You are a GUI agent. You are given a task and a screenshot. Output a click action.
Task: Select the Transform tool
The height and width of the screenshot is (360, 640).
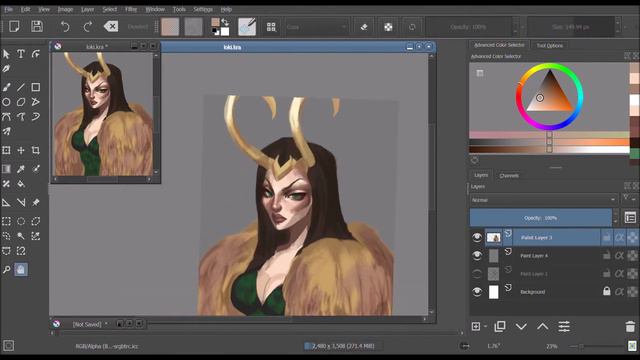6,150
